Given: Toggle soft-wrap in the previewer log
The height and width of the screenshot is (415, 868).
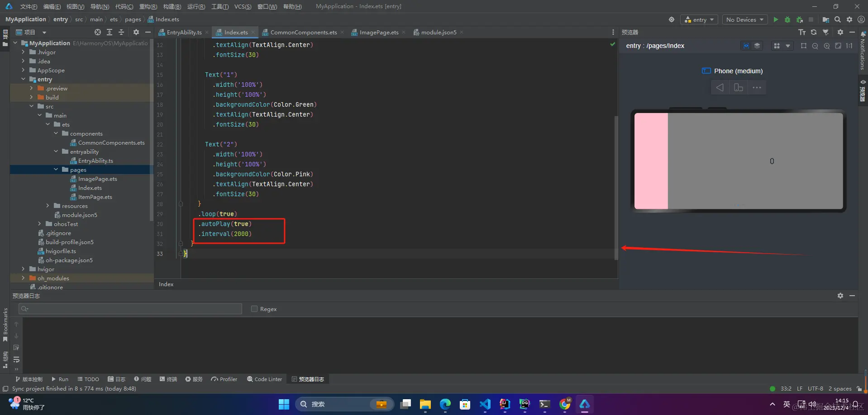Looking at the screenshot, I should point(16,359).
